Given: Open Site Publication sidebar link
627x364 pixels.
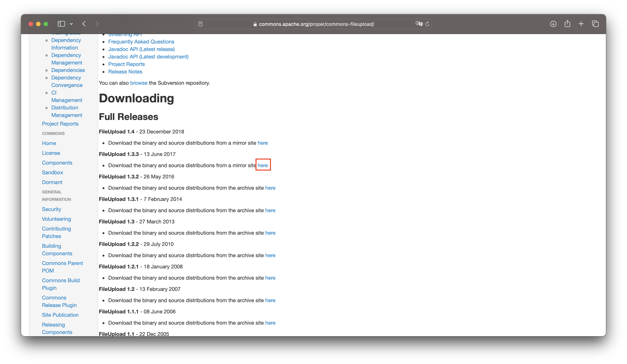Looking at the screenshot, I should coord(60,315).
